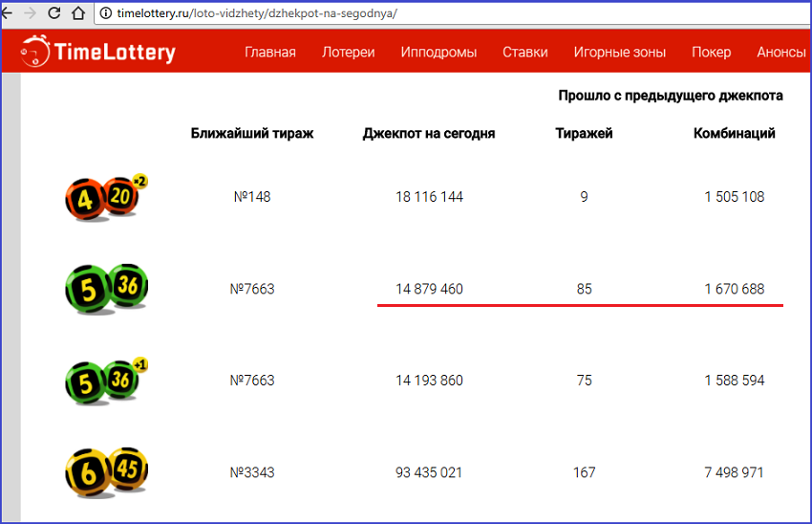
Task: Click jackpot value 18 116 144
Action: tap(429, 197)
